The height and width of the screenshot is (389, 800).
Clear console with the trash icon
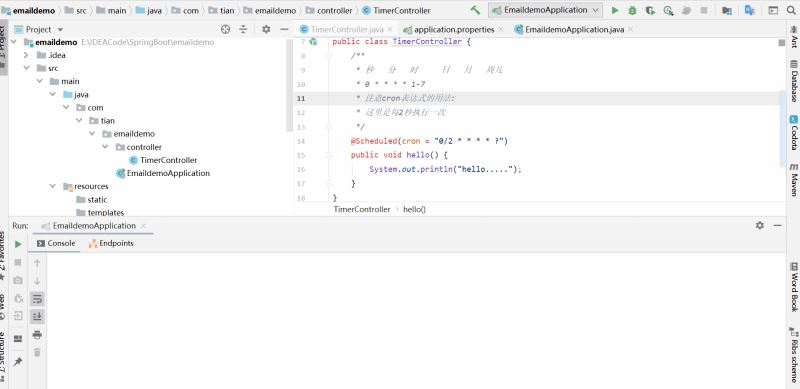point(37,352)
